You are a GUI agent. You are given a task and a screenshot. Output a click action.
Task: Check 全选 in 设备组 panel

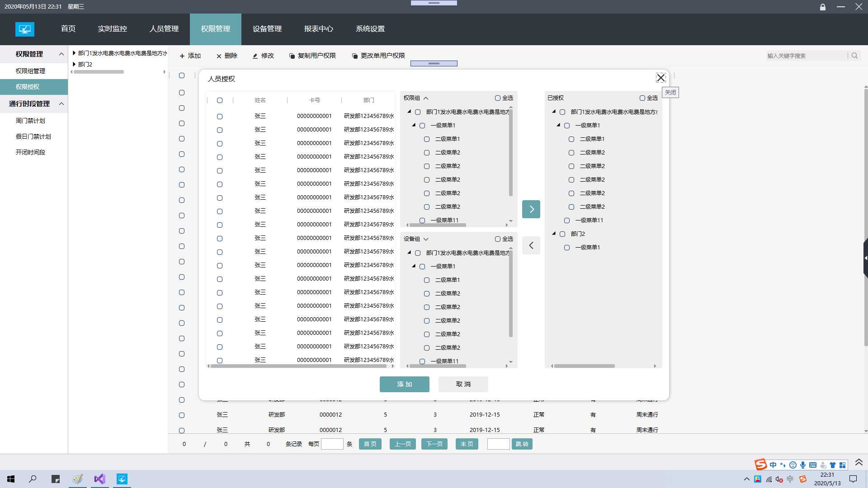point(497,239)
